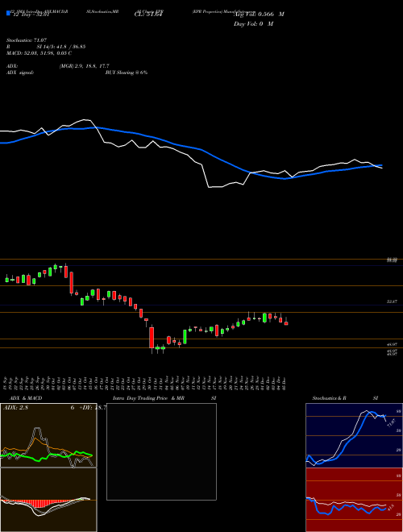Click the 'MACD: 52.03, 51.98, 0.05 C' line
Screen dimensions: 403x532
point(39,53)
